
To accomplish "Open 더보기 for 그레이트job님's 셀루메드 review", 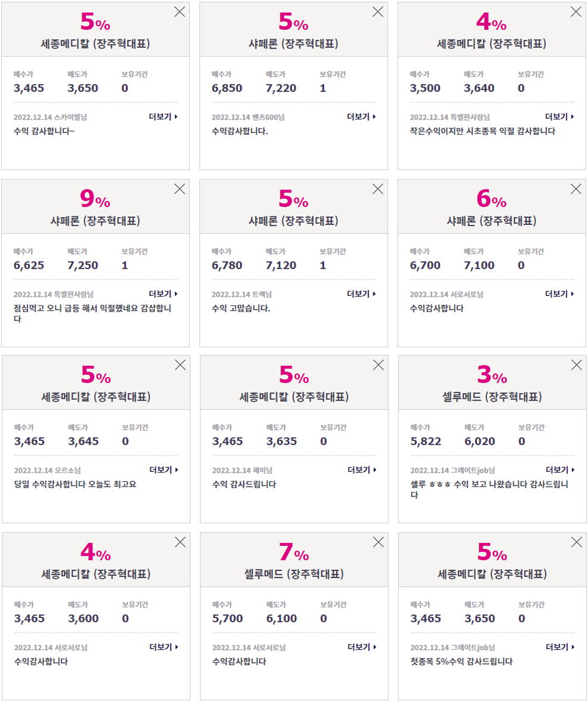I will tap(561, 470).
